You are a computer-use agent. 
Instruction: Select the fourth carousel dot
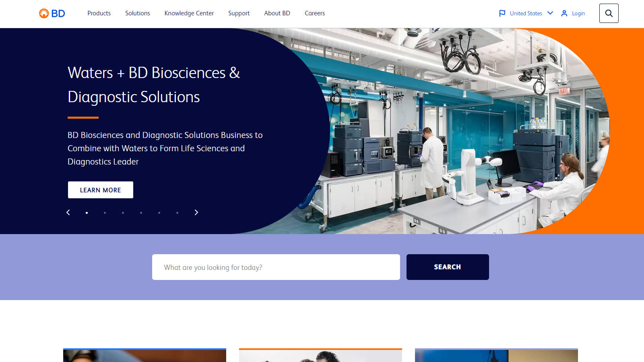tap(141, 213)
